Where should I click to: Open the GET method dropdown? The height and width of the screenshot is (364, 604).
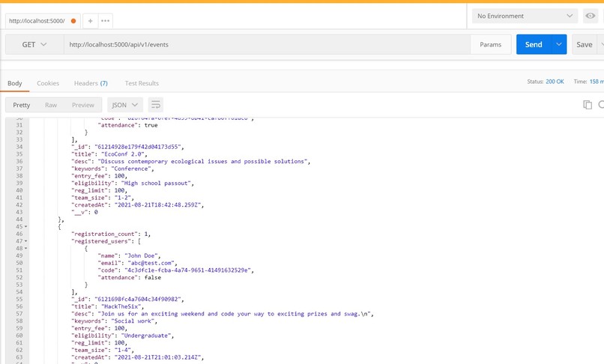tap(34, 44)
